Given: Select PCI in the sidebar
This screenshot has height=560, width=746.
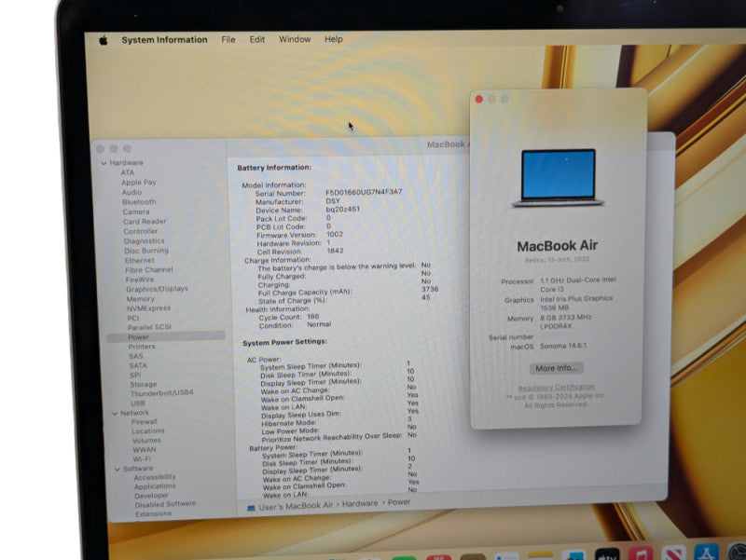Looking at the screenshot, I should pyautogui.click(x=133, y=318).
